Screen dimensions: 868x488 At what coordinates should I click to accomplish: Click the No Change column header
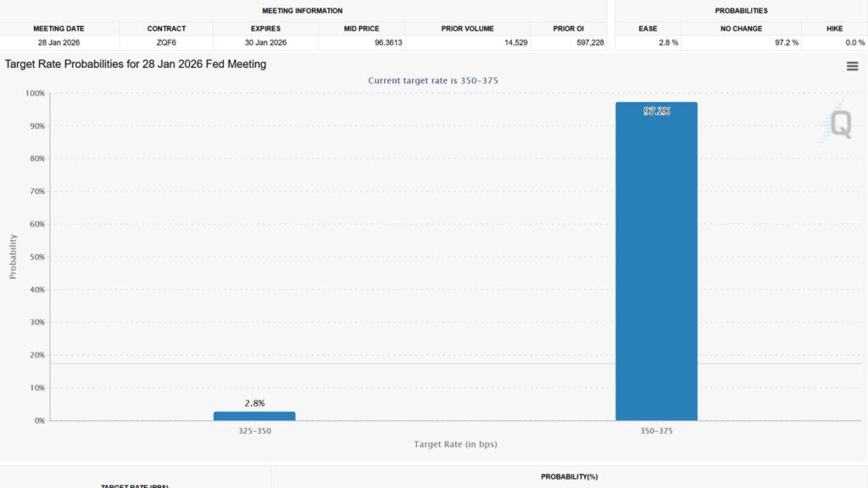coord(742,29)
